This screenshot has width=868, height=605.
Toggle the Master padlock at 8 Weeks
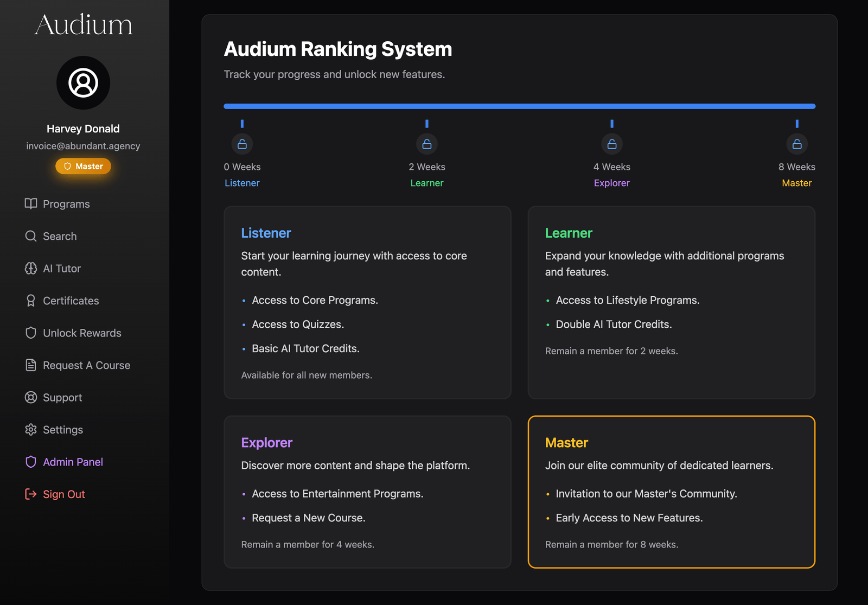[x=797, y=144]
